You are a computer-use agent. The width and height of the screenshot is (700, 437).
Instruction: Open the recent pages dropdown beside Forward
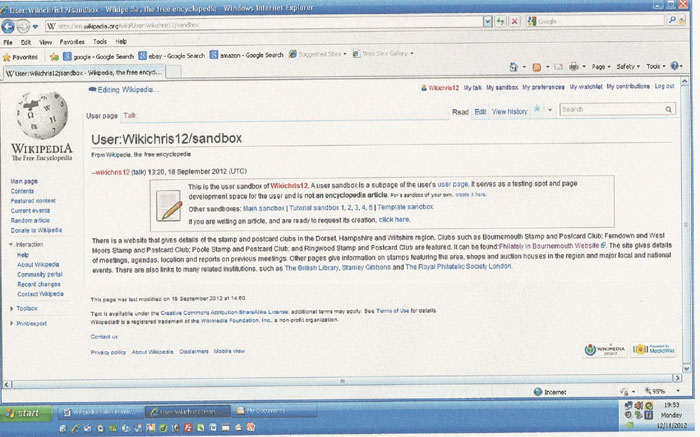point(35,27)
